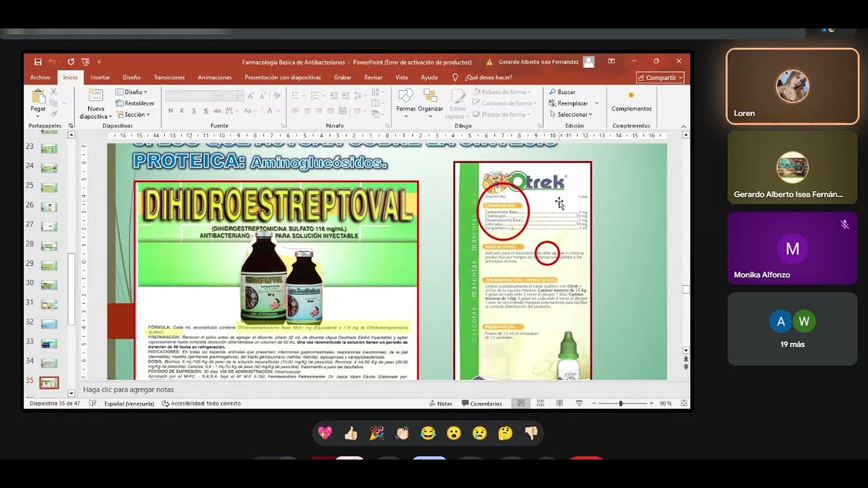Image resolution: width=868 pixels, height=488 pixels.
Task: Open ribbon display options in title bar
Action: pyautogui.click(x=612, y=62)
